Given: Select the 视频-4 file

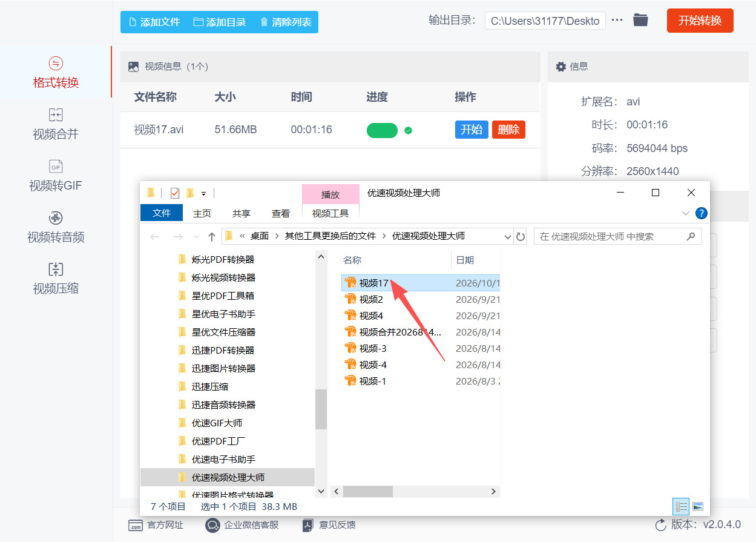Looking at the screenshot, I should pos(421,365).
